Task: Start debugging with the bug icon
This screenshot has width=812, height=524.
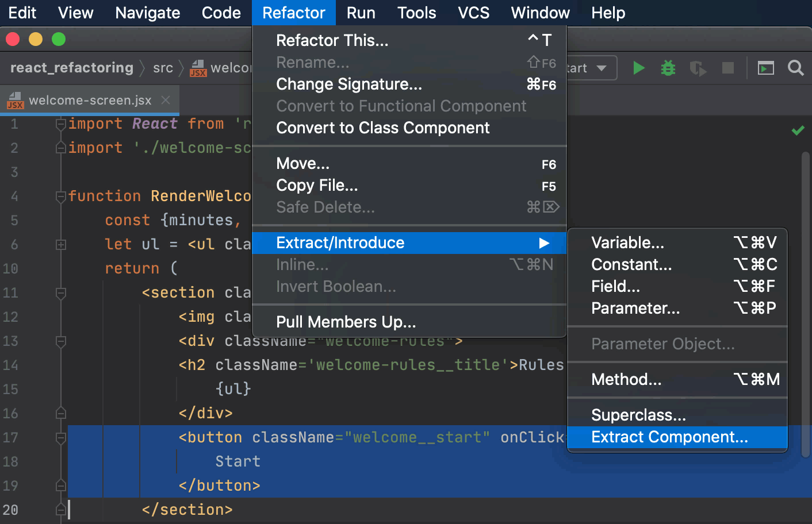Action: (x=668, y=68)
